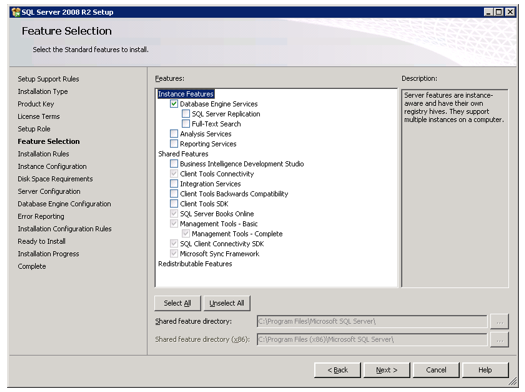This screenshot has height=392, width=525.
Task: Close the SQL Server 2008 R2 Setup window
Action: pyautogui.click(x=510, y=12)
